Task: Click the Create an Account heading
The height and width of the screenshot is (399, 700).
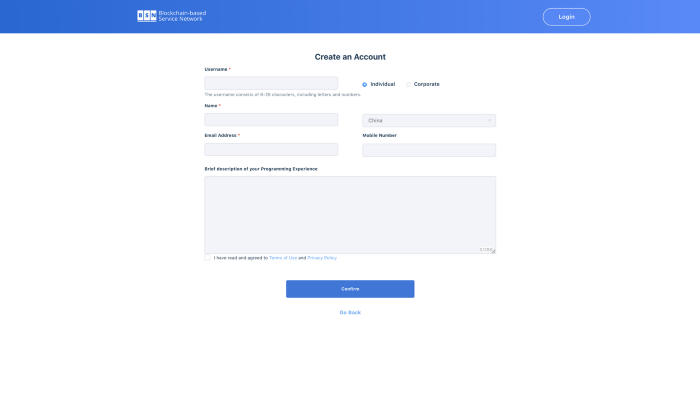Action: click(350, 57)
